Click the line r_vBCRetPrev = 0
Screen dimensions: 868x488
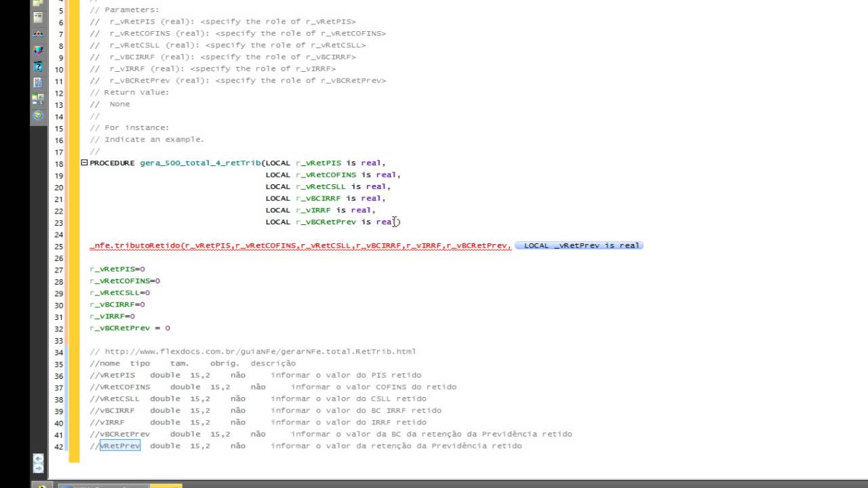tap(130, 328)
